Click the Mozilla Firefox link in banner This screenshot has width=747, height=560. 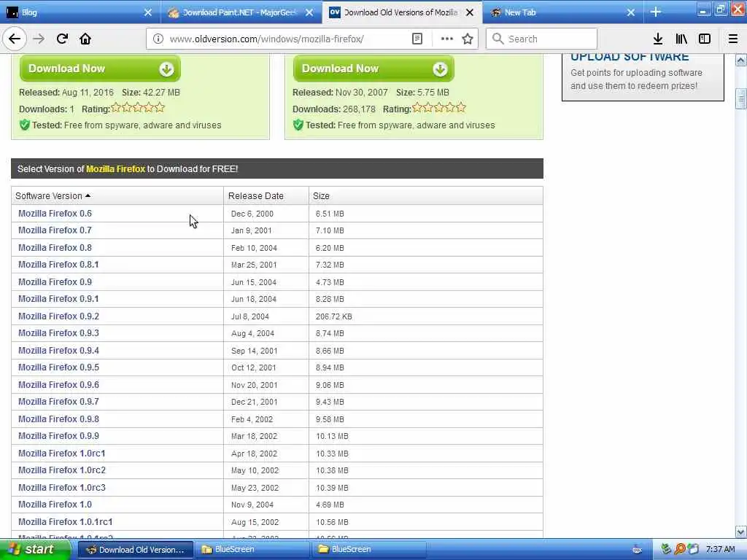[115, 169]
